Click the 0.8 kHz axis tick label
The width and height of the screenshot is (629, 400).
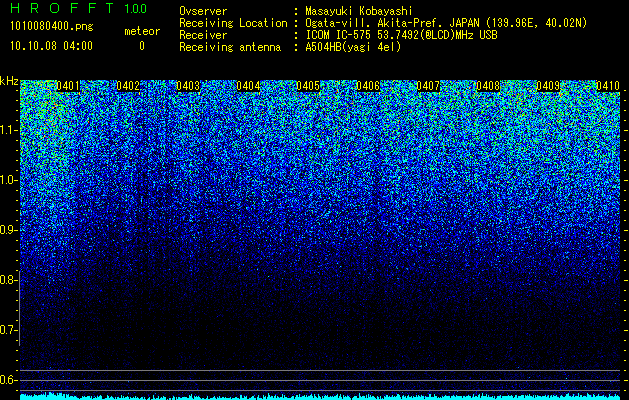click(8, 280)
